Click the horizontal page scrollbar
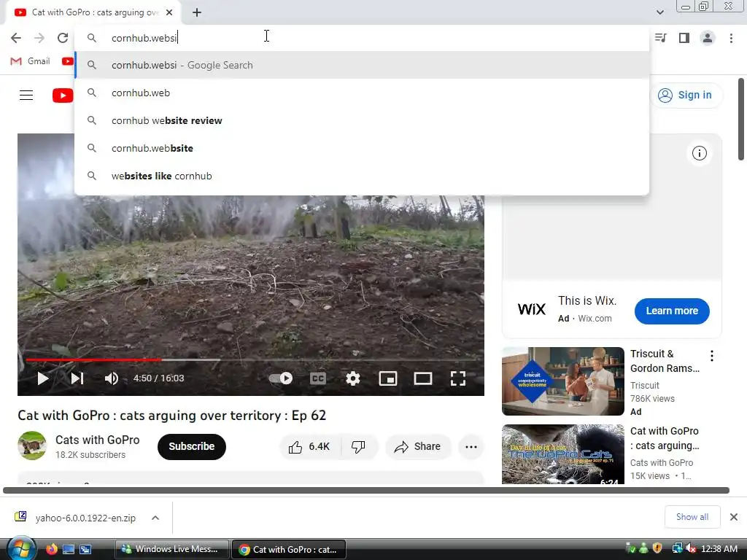This screenshot has width=747, height=560. [366, 490]
